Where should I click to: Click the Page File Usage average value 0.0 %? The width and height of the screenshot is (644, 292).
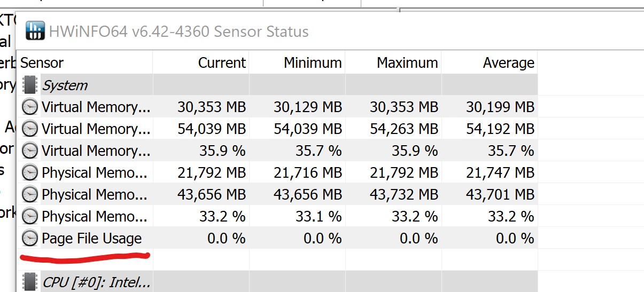[515, 238]
